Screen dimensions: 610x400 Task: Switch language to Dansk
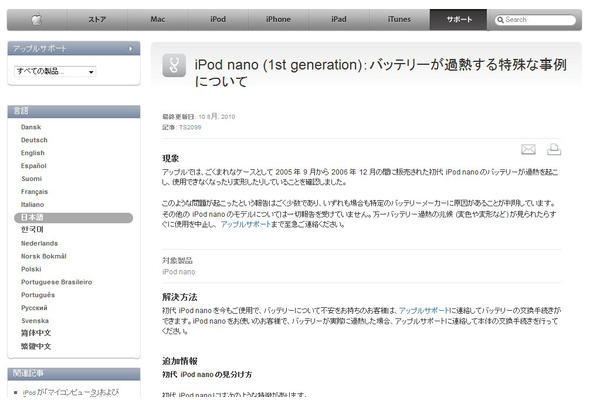(31, 127)
